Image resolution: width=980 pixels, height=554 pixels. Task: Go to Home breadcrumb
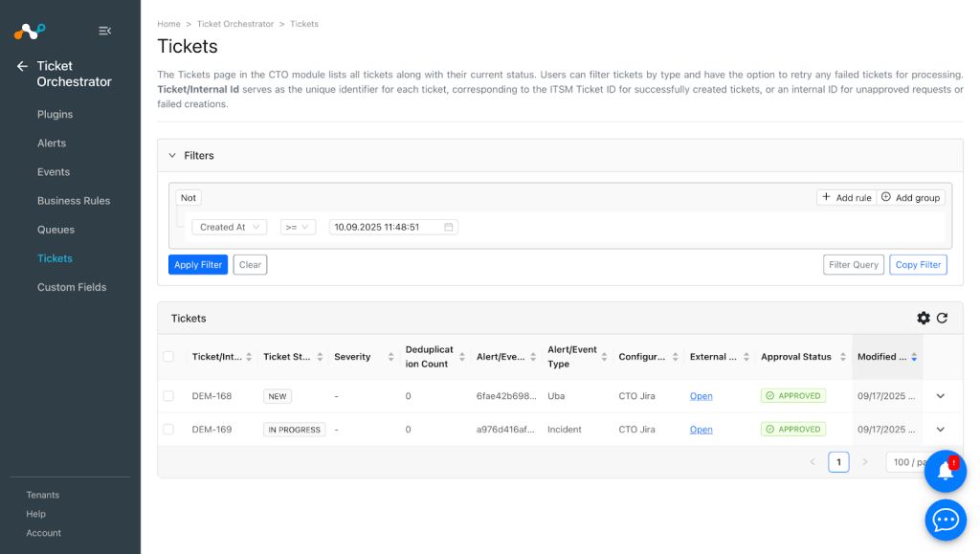pyautogui.click(x=168, y=24)
